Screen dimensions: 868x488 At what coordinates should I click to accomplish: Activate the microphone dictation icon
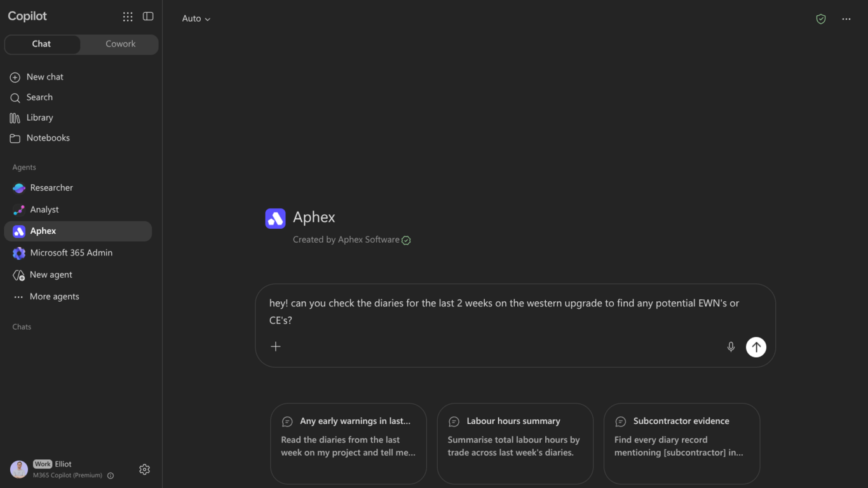[731, 347]
